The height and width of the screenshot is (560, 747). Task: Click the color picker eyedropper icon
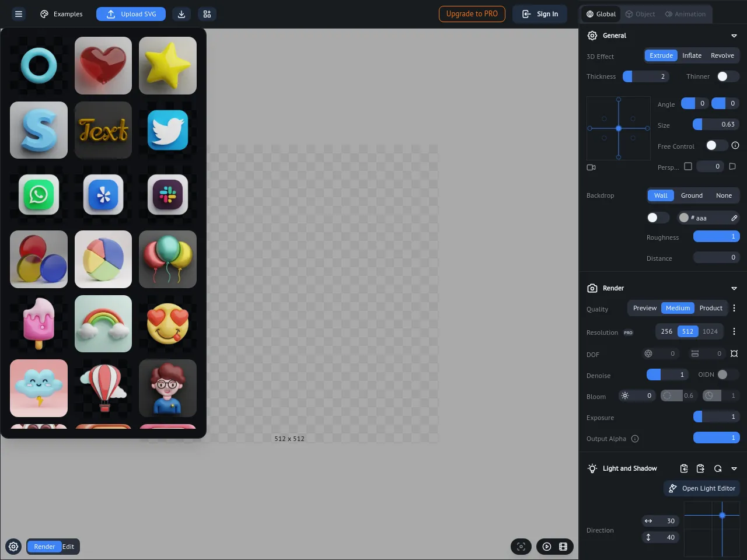(x=734, y=218)
